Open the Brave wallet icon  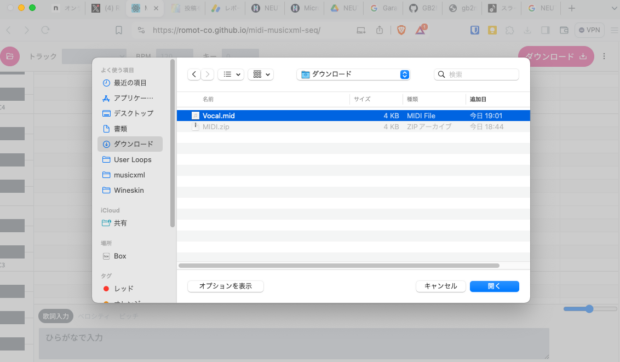tap(564, 30)
